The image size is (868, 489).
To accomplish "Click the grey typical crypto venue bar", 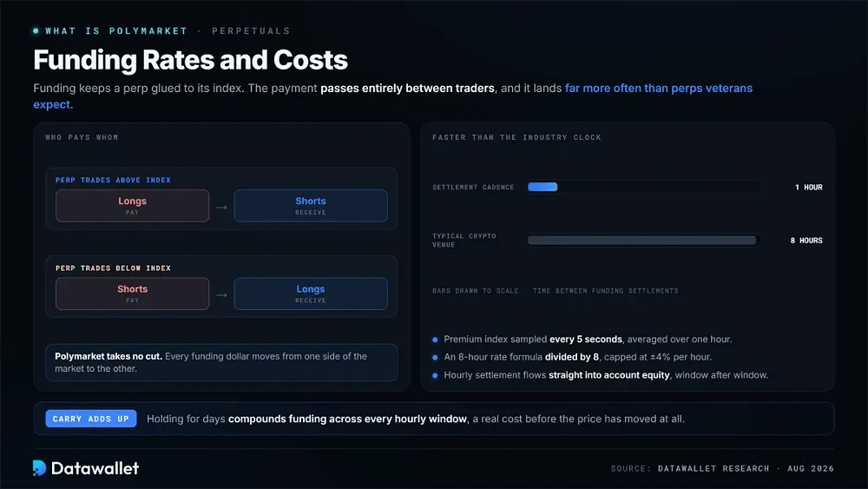I will (641, 241).
